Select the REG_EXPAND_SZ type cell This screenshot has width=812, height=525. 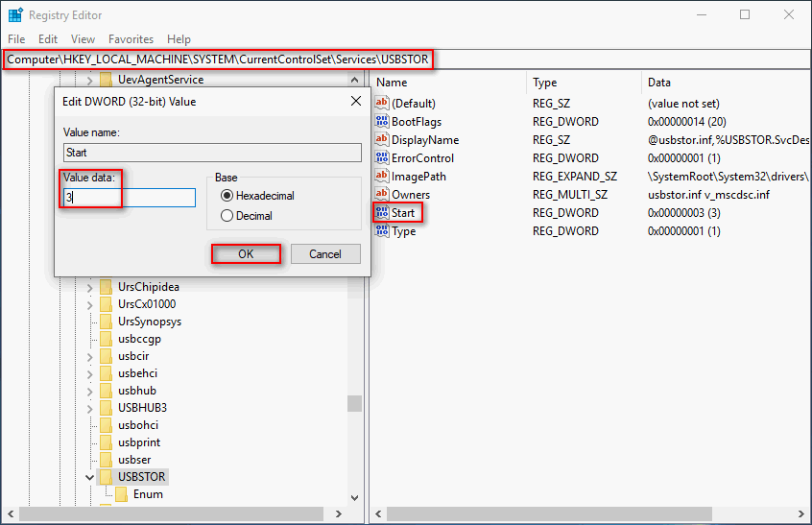click(575, 176)
